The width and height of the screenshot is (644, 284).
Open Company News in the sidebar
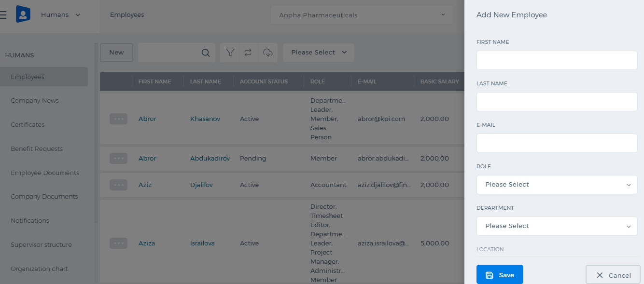pyautogui.click(x=35, y=101)
